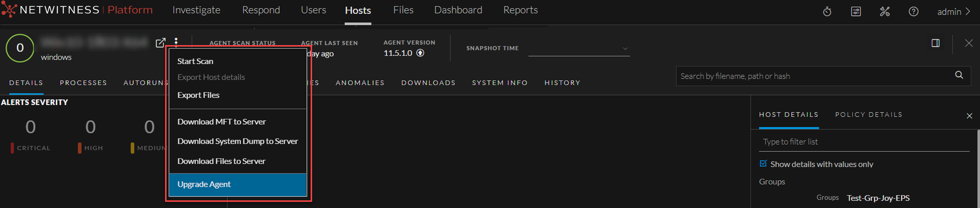Uncheck Show details with values only
The image size is (980, 208).
[x=763, y=163]
